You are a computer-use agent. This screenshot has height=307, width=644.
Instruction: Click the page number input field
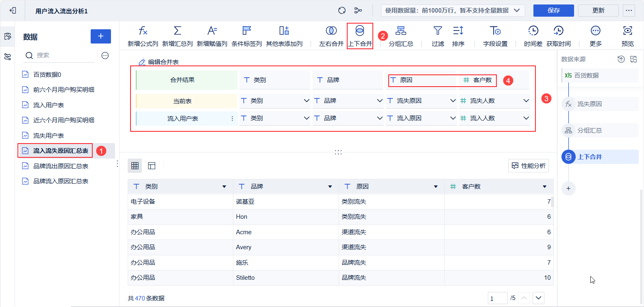point(497,298)
